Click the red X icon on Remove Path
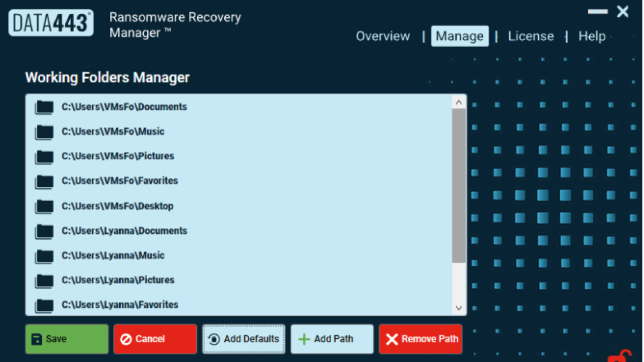644x362 pixels. pos(391,338)
